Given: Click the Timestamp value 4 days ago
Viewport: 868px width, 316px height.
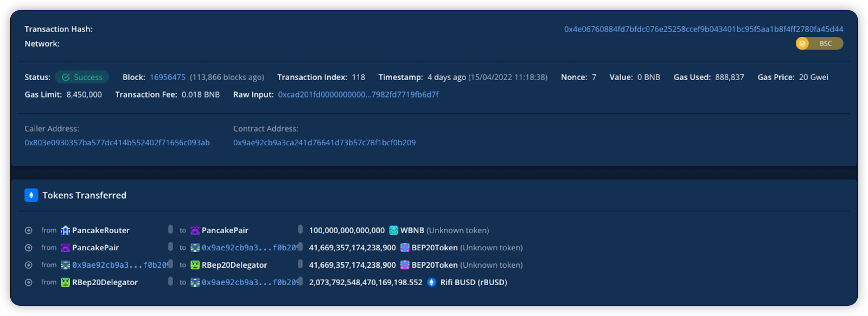Looking at the screenshot, I should pos(446,77).
